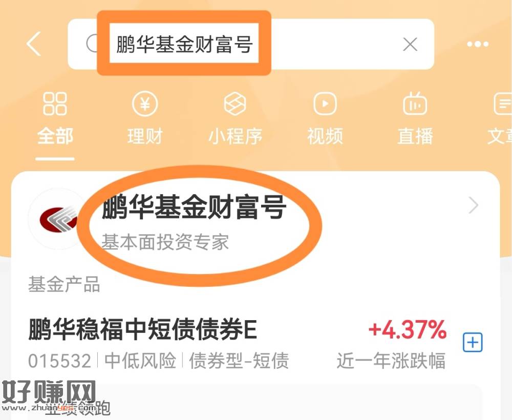The width and height of the screenshot is (512, 420).
Task: Open the three-dots more menu
Action: [x=477, y=44]
